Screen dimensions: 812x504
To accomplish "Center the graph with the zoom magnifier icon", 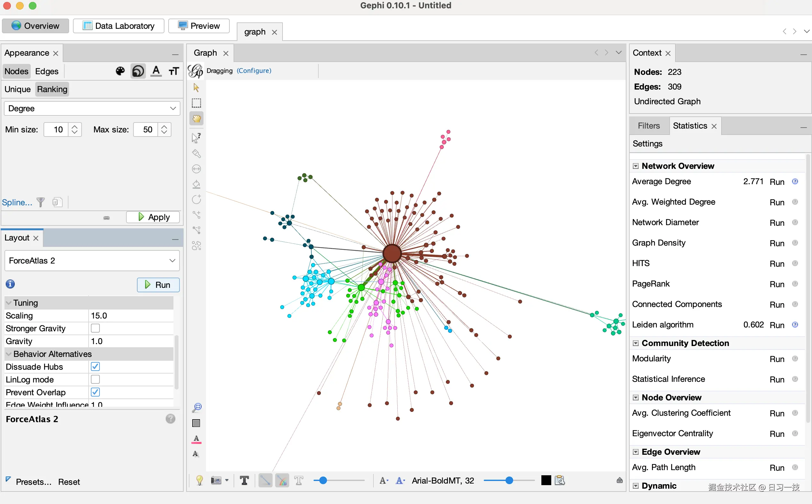I will tap(196, 407).
